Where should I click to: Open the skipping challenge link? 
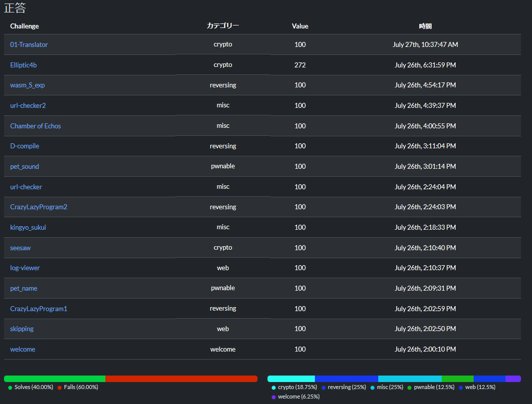coord(22,329)
